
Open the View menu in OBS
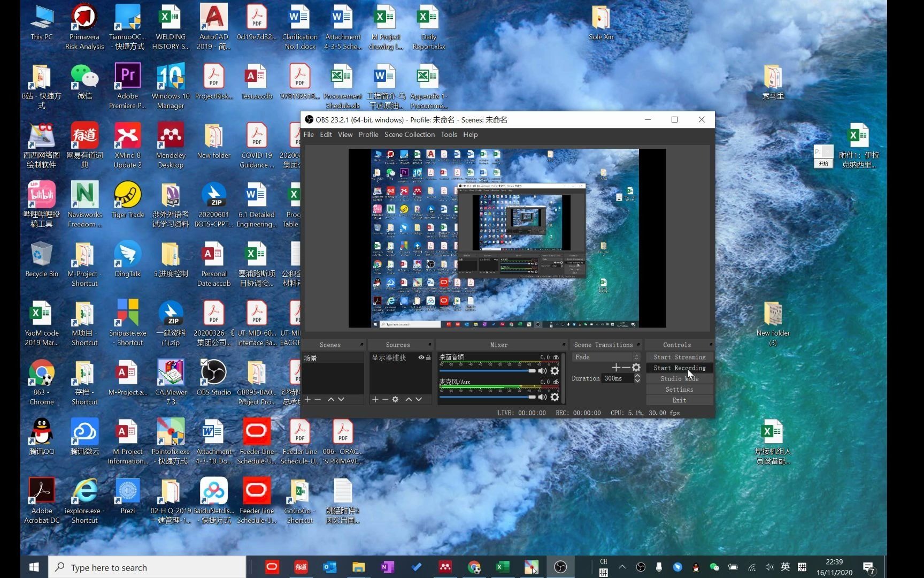pos(345,135)
